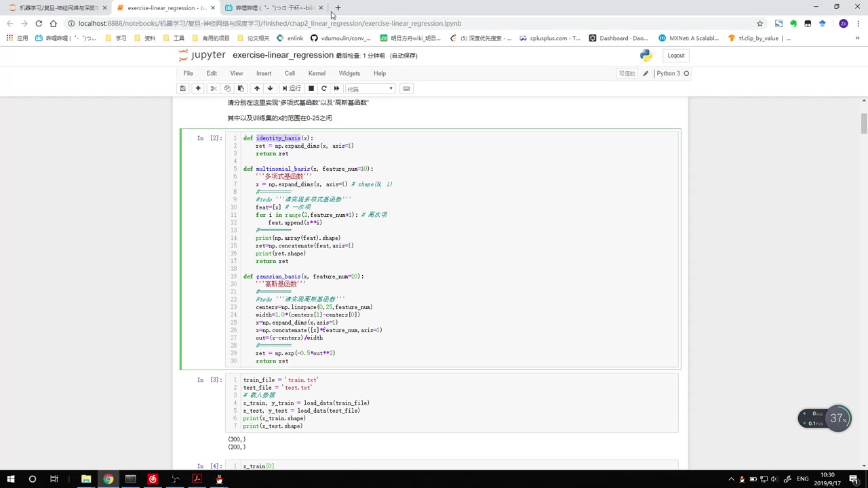
Task: Open the Zc profile avatar
Action: point(844,23)
